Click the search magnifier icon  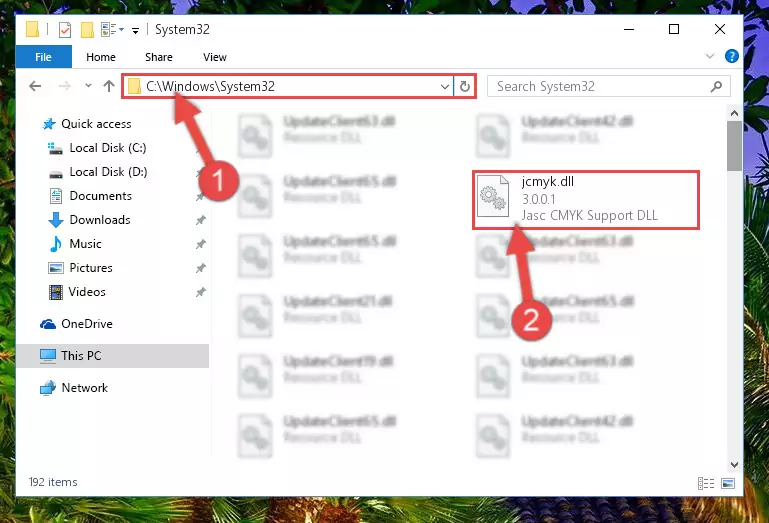pyautogui.click(x=716, y=87)
